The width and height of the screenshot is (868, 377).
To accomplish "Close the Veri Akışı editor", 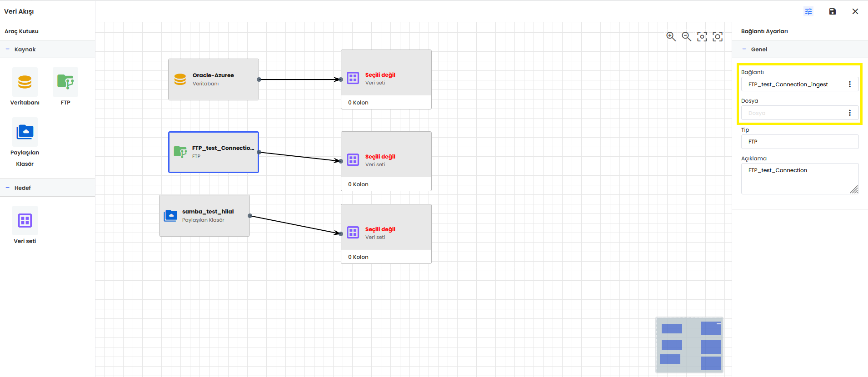I will coord(855,11).
